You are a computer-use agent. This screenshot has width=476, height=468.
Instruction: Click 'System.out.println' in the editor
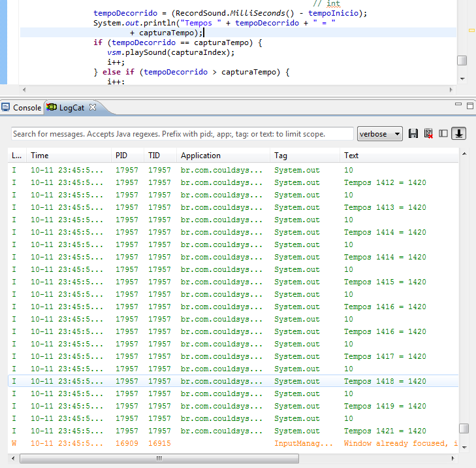click(x=134, y=23)
